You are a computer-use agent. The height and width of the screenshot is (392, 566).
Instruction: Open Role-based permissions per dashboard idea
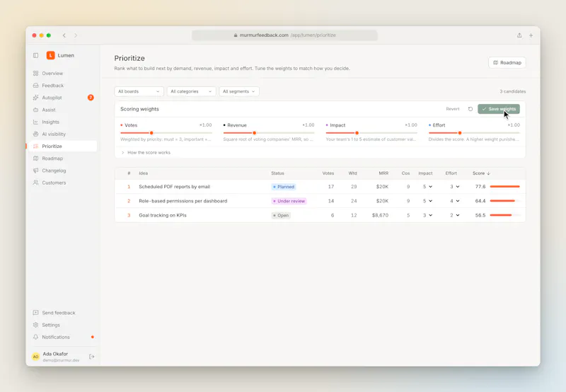(x=183, y=201)
